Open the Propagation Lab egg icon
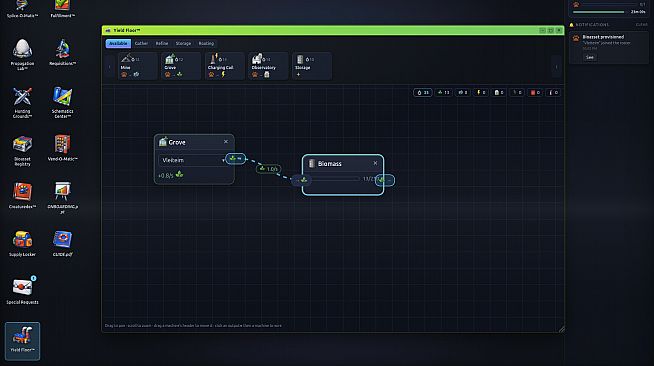654x366 pixels. click(x=22, y=54)
